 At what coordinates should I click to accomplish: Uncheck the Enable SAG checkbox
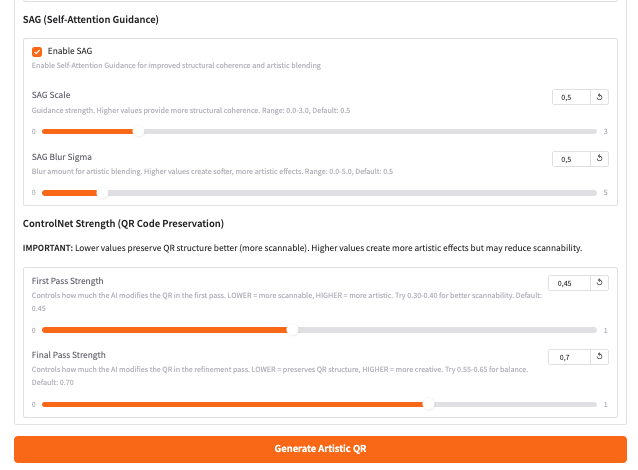[37, 51]
